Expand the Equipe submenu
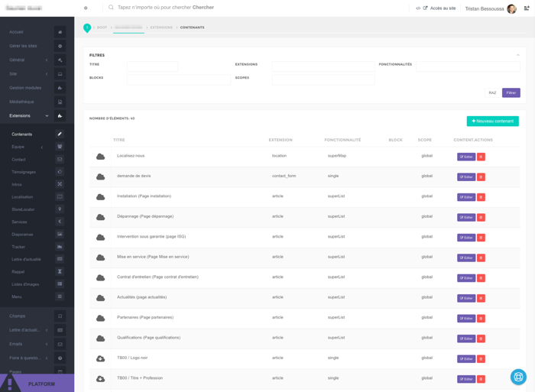The image size is (535, 392). [x=42, y=147]
